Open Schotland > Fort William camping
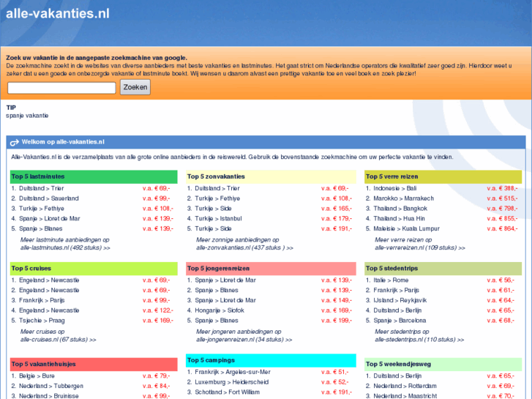The height and width of the screenshot is (399, 532). 228,392
